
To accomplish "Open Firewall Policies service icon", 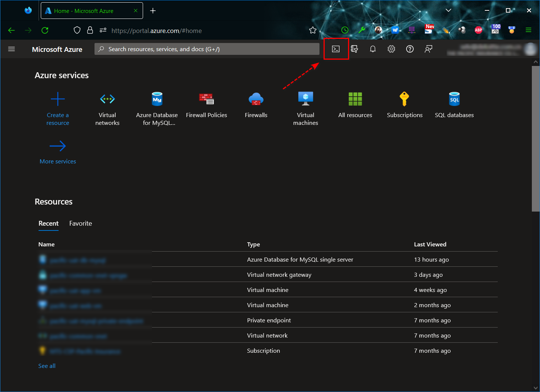I will (x=206, y=99).
